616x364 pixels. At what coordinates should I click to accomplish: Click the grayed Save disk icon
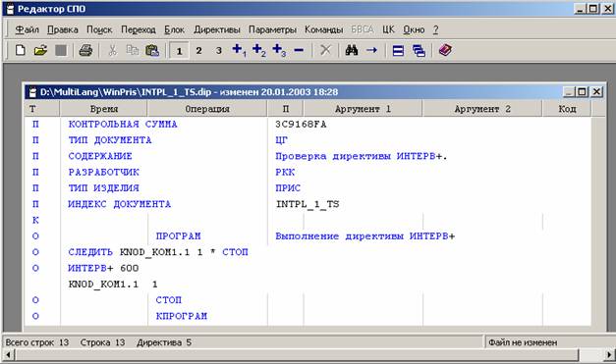tap(61, 50)
